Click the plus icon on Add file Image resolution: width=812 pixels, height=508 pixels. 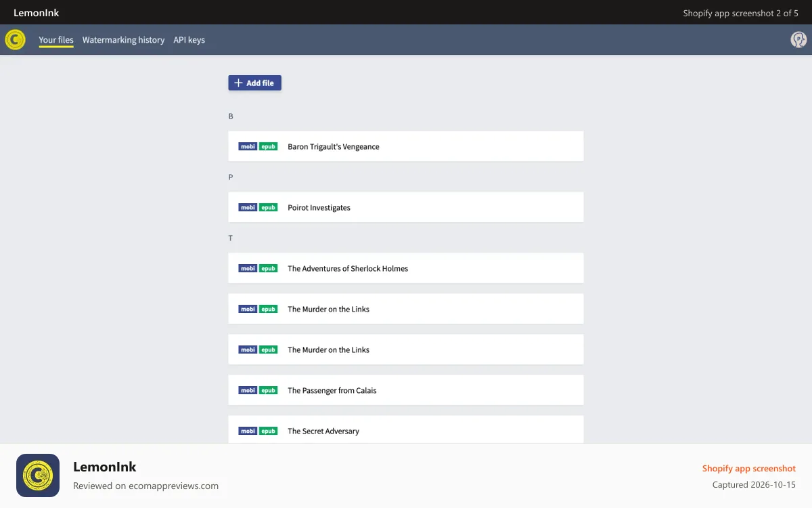[x=238, y=83]
